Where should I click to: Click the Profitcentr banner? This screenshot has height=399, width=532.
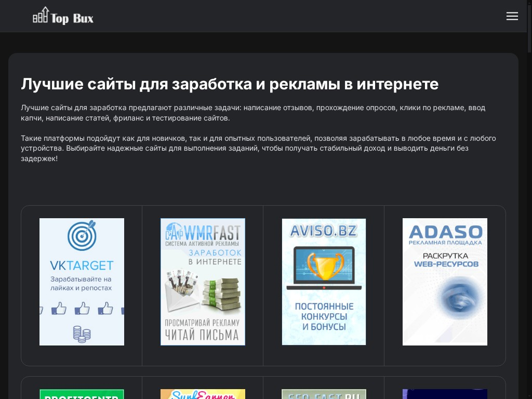pos(82,394)
